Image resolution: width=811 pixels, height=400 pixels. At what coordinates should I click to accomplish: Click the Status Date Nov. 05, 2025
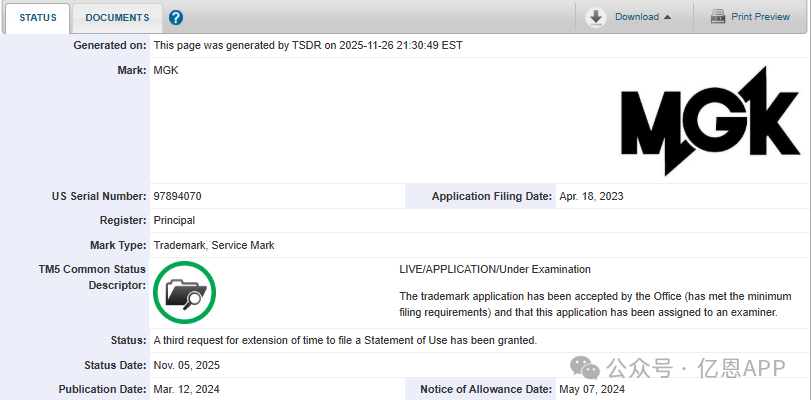pos(187,365)
